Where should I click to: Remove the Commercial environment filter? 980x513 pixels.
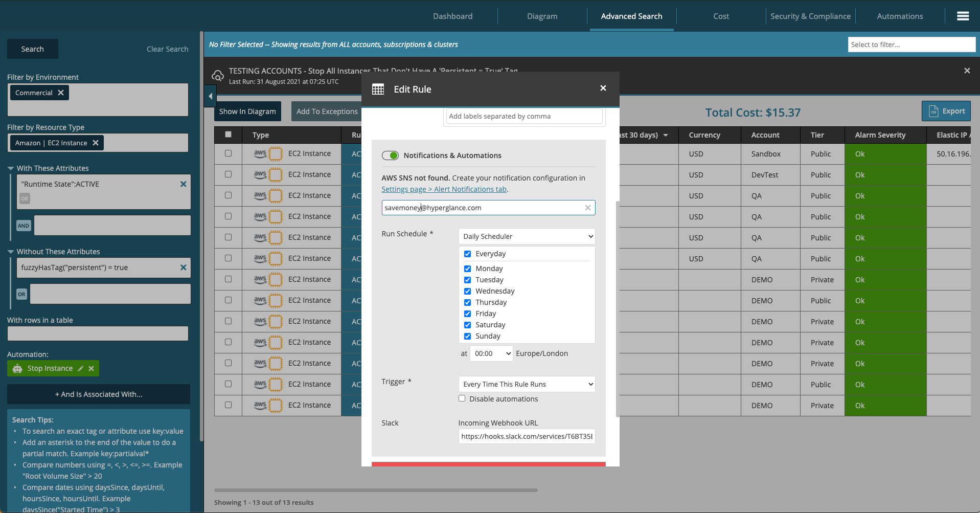pyautogui.click(x=61, y=93)
